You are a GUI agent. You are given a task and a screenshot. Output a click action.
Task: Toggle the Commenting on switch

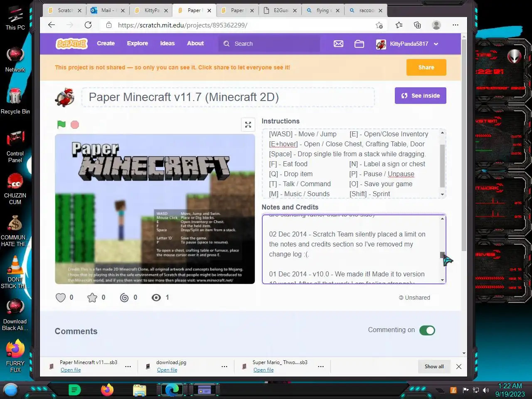427,330
